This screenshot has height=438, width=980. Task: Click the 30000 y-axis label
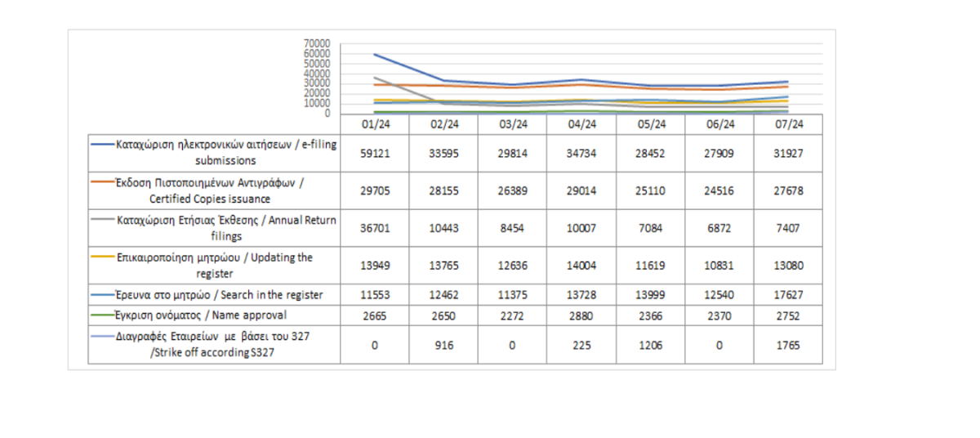click(316, 83)
